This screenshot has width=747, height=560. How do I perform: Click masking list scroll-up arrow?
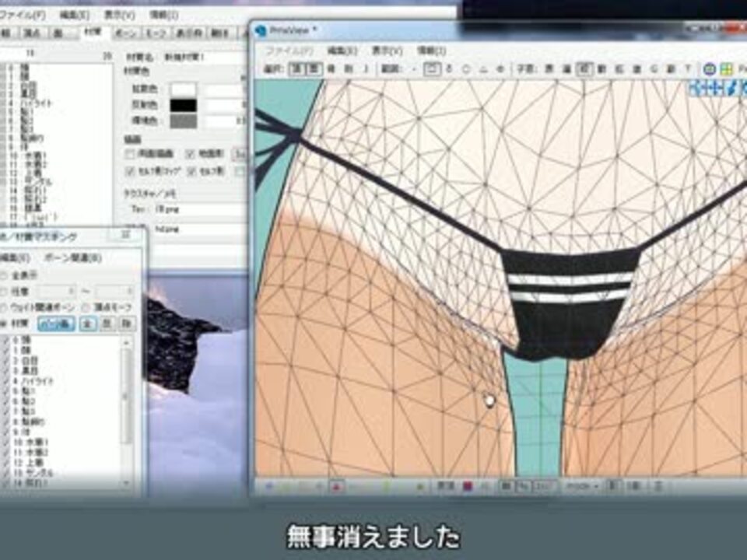pos(127,342)
